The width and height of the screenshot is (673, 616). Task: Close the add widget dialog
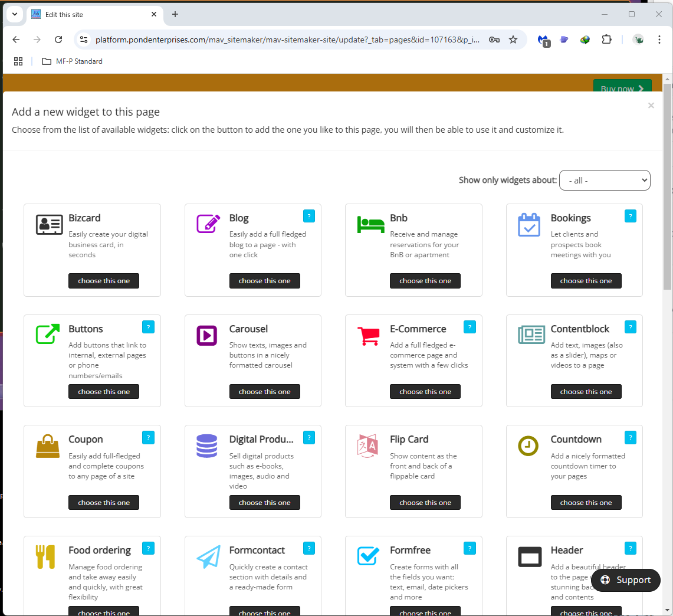pyautogui.click(x=651, y=106)
